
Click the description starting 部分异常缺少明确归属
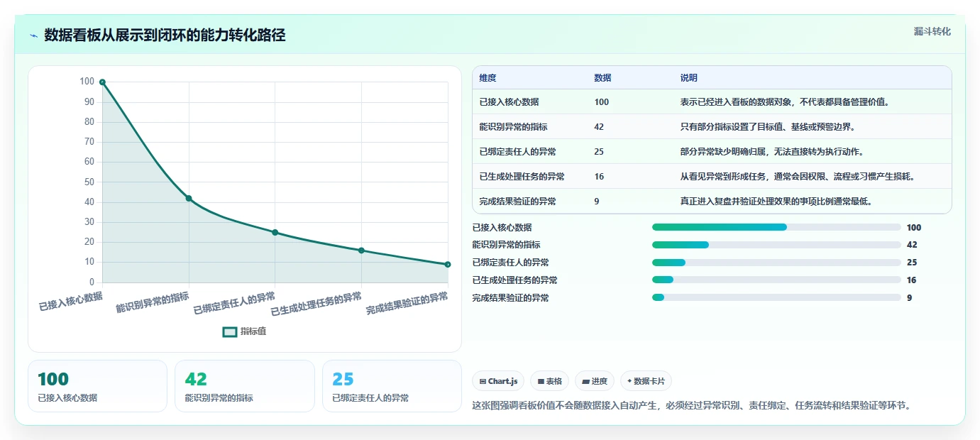click(772, 152)
